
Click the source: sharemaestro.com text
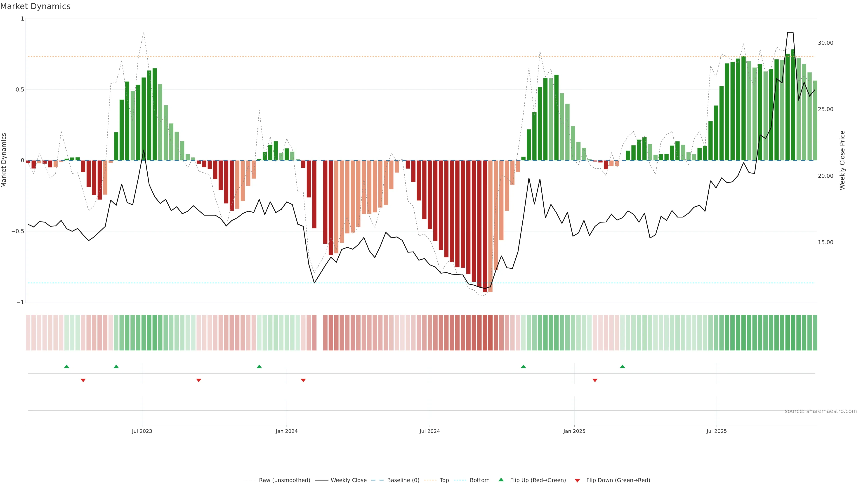pos(821,411)
